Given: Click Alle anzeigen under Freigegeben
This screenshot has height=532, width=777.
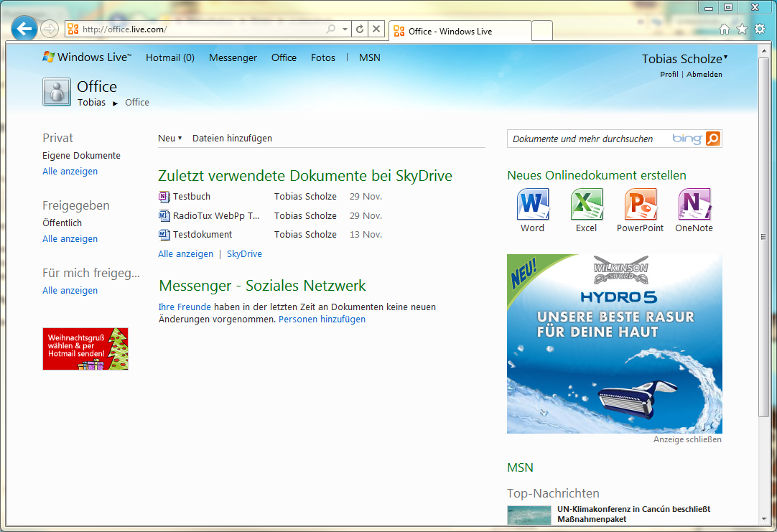Looking at the screenshot, I should tap(70, 239).
